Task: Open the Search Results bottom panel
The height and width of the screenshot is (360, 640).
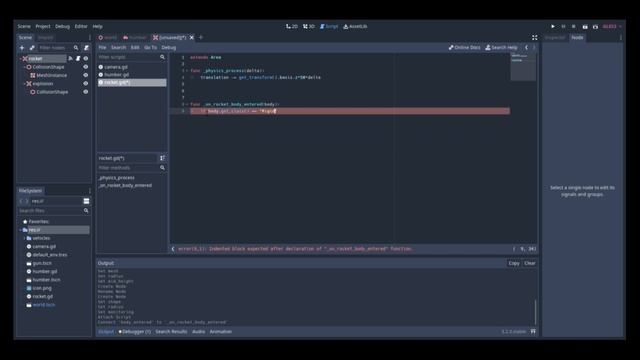Action: click(171, 332)
